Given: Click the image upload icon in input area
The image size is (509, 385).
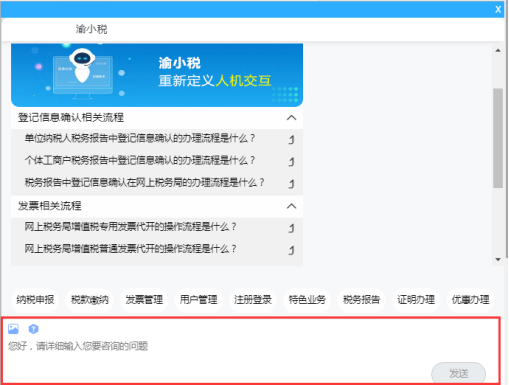Looking at the screenshot, I should [13, 329].
